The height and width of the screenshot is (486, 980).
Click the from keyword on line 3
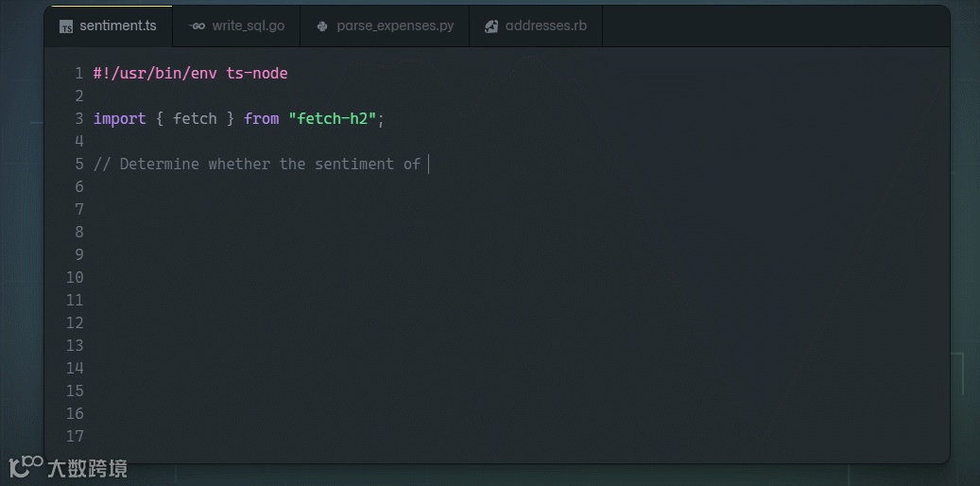pyautogui.click(x=261, y=118)
